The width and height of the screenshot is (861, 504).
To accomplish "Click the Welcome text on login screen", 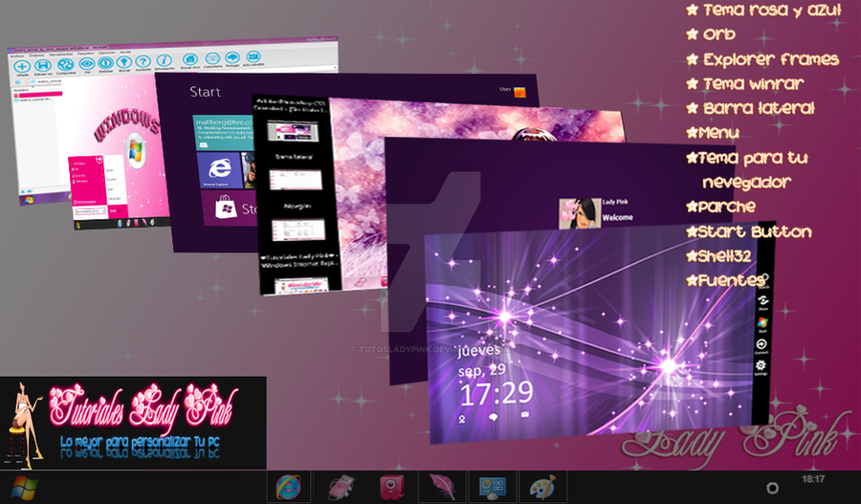I will pos(618,218).
